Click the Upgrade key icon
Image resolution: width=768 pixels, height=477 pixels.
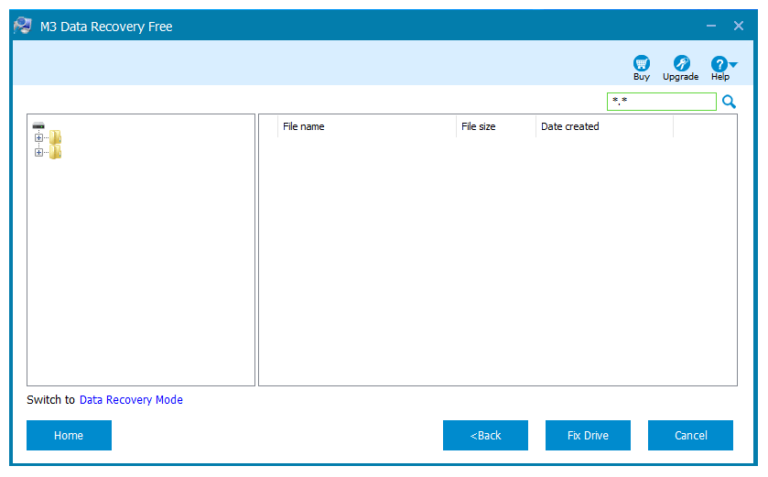[x=681, y=64]
